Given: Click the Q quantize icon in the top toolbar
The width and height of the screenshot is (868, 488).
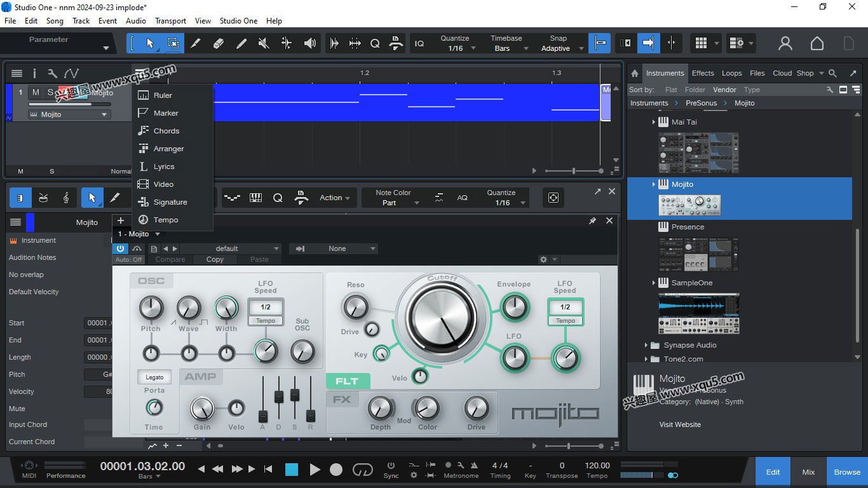Looking at the screenshot, I should (375, 43).
